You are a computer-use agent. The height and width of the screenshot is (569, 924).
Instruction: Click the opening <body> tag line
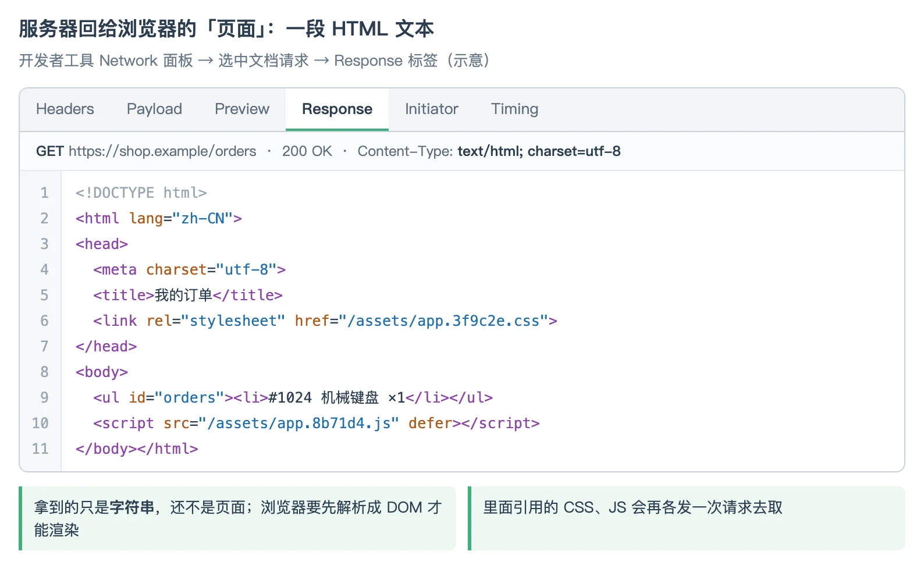(x=102, y=372)
